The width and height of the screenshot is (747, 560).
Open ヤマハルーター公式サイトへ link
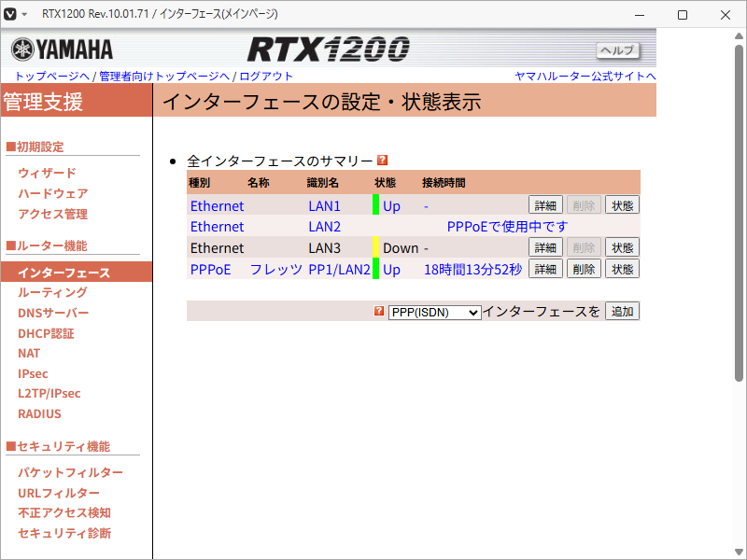(x=585, y=77)
